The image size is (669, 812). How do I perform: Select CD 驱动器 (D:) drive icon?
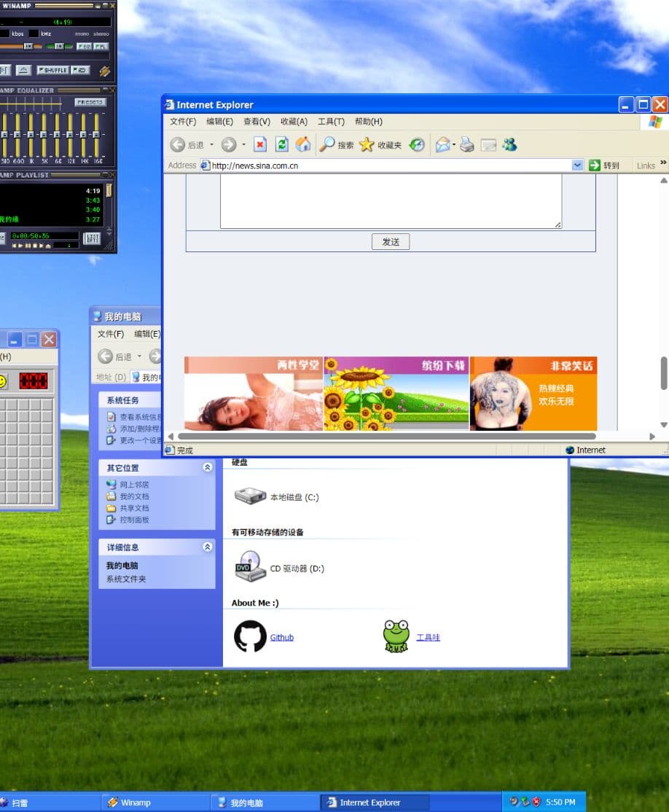[x=251, y=566]
